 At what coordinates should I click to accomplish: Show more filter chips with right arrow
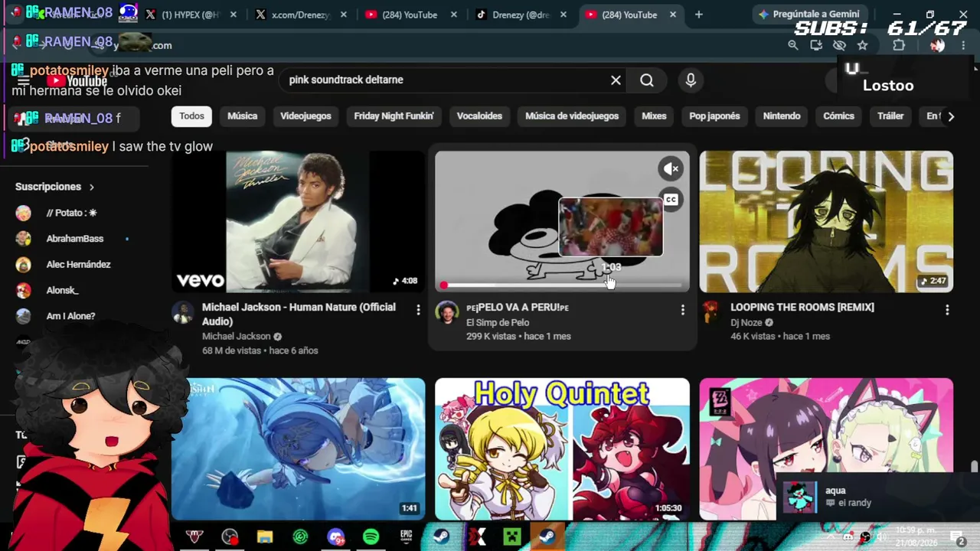[x=951, y=116]
